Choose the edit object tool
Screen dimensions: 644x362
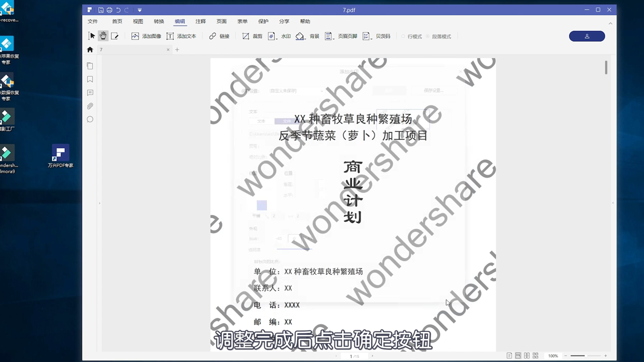click(115, 36)
